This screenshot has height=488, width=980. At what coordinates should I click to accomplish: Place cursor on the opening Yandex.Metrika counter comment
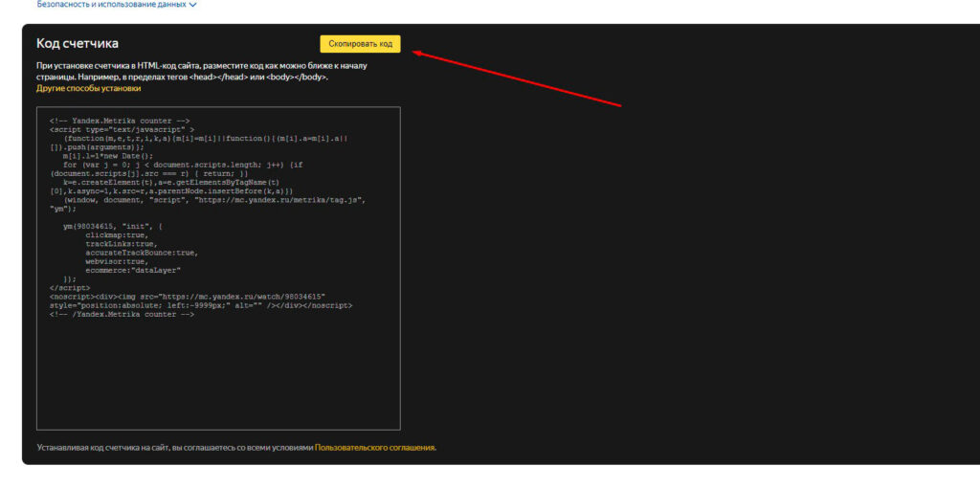(120, 121)
